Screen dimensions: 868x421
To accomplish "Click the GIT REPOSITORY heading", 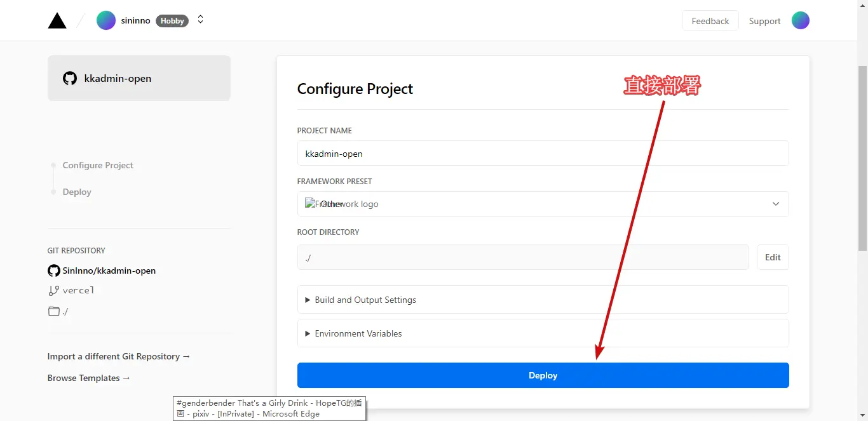I will tap(76, 250).
